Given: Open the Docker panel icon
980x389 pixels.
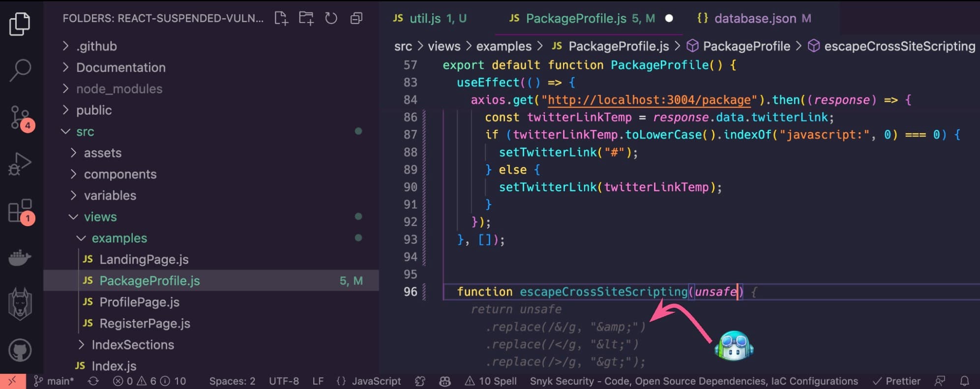Looking at the screenshot, I should point(20,257).
